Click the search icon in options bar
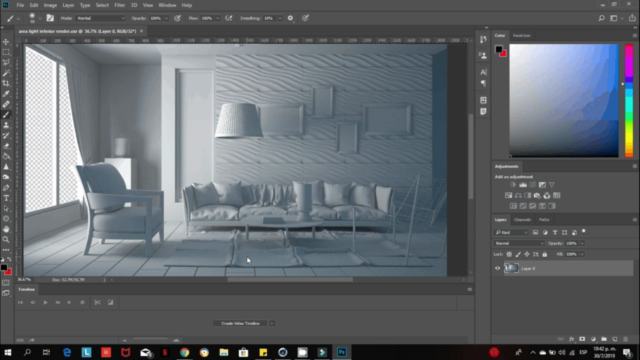Image resolution: width=640 pixels, height=360 pixels. (x=601, y=18)
